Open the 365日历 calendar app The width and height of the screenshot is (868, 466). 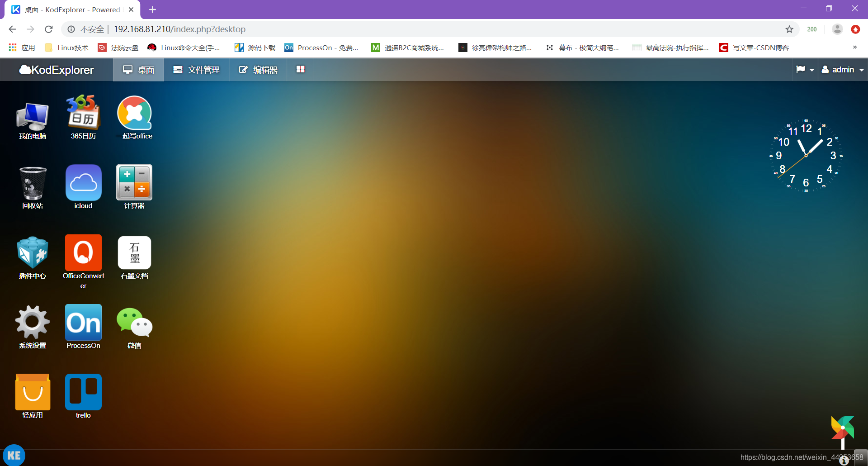point(83,118)
